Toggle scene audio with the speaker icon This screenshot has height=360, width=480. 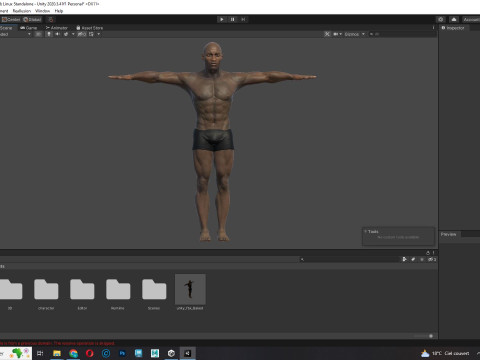57,34
